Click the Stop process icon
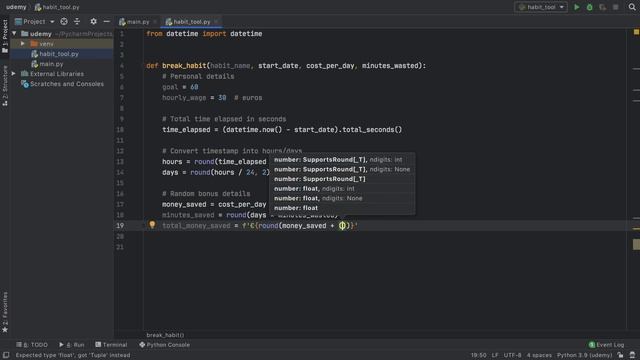The width and height of the screenshot is (640, 360). tap(616, 7)
